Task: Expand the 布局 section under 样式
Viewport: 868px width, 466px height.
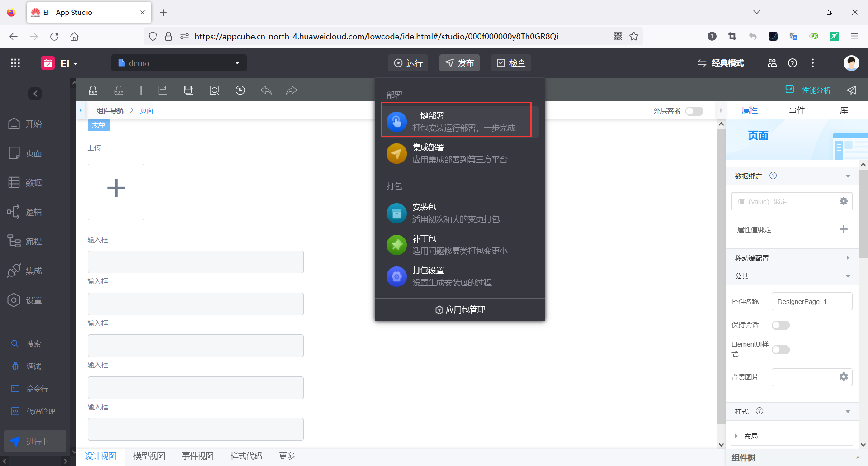Action: [737, 436]
